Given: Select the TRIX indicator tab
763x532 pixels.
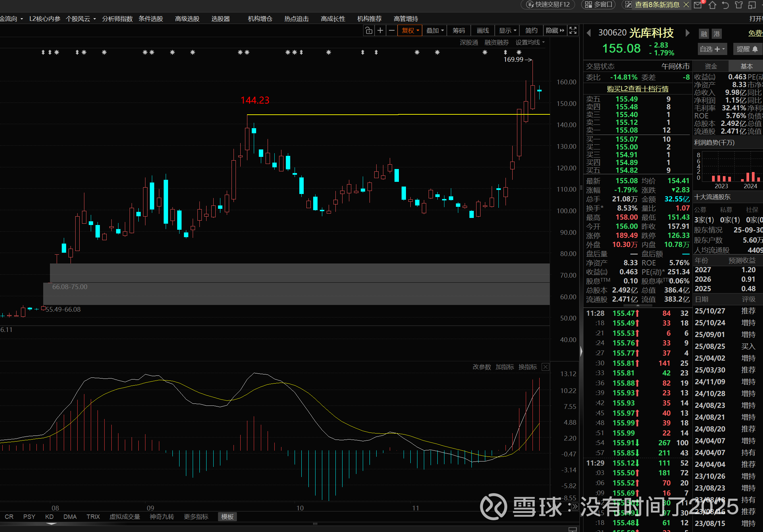Looking at the screenshot, I should tap(93, 517).
